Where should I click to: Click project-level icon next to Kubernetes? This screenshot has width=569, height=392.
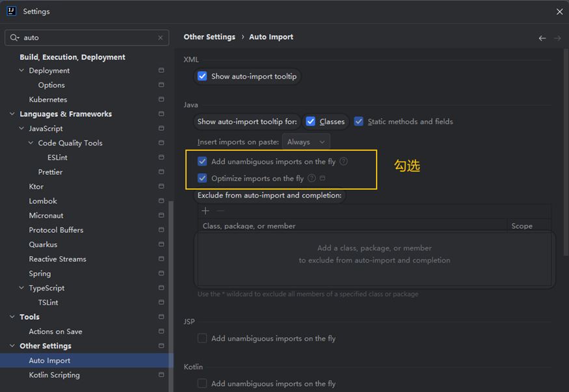pos(161,99)
